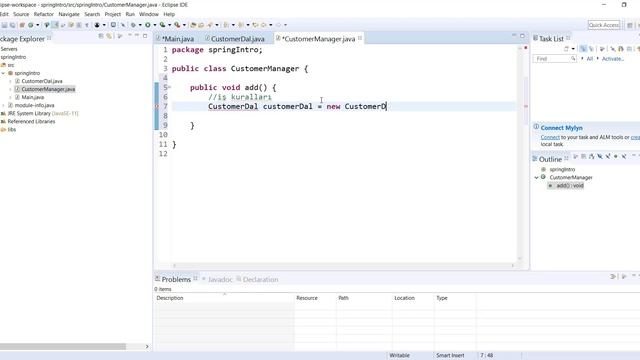Collapse the add() method fold on line 5
Image resolution: width=640 pixels, height=360 pixels.
(169, 87)
